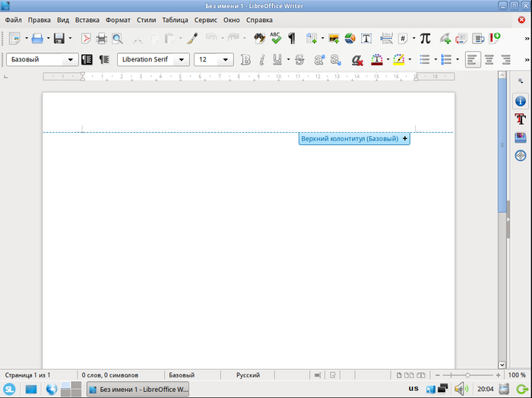Expand the Liberation Serif font dropdown
Image resolution: width=532 pixels, height=398 pixels.
[182, 59]
